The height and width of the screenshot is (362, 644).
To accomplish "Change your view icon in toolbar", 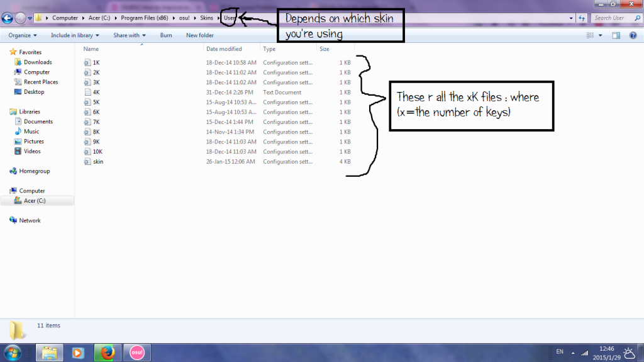I will click(590, 35).
